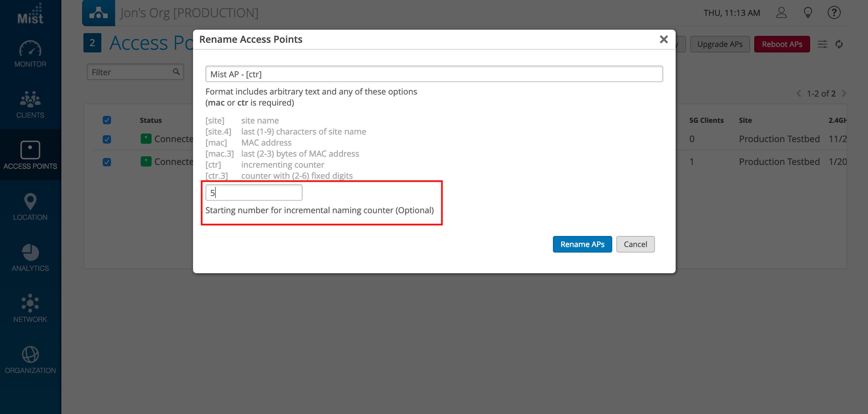
Task: Uncheck the second Connected AP checkbox
Action: 107,162
